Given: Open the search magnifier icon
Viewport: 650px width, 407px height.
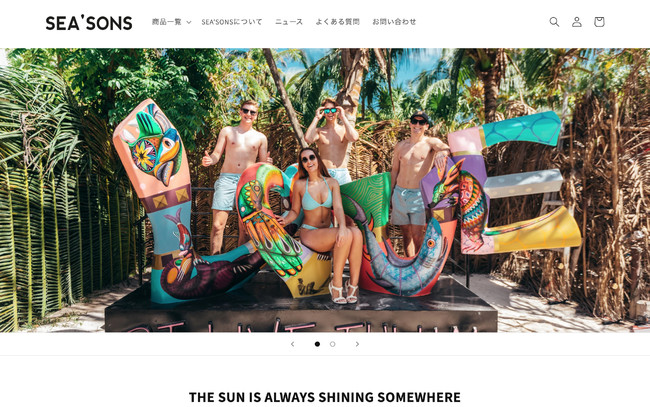Looking at the screenshot, I should click(x=554, y=22).
